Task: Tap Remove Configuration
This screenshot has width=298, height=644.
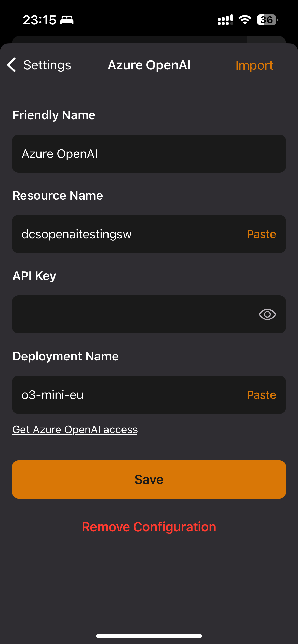Action: tap(149, 527)
